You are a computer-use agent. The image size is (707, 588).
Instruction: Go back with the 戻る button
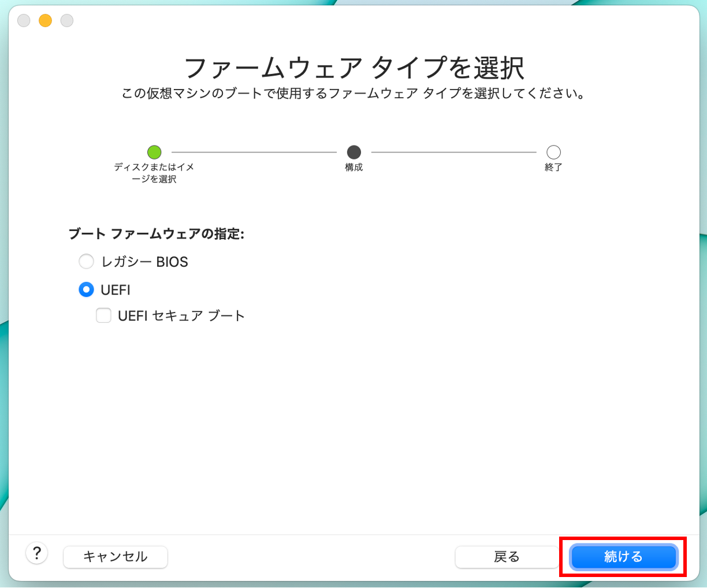507,557
